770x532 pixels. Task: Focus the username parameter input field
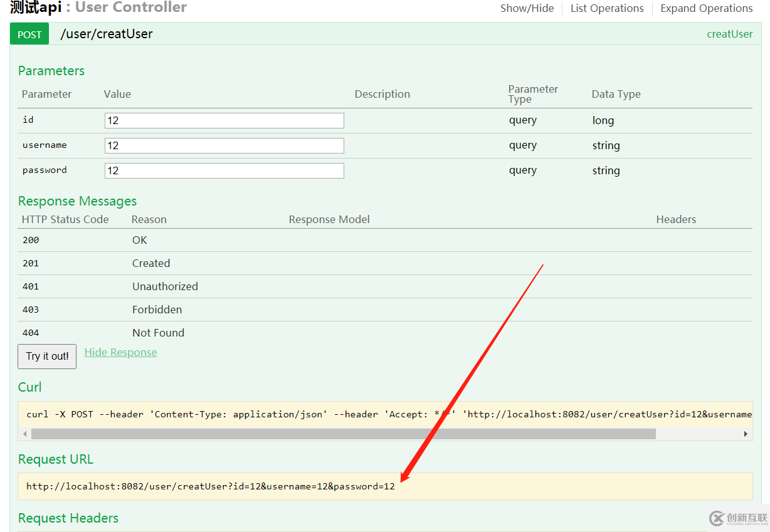tap(224, 145)
